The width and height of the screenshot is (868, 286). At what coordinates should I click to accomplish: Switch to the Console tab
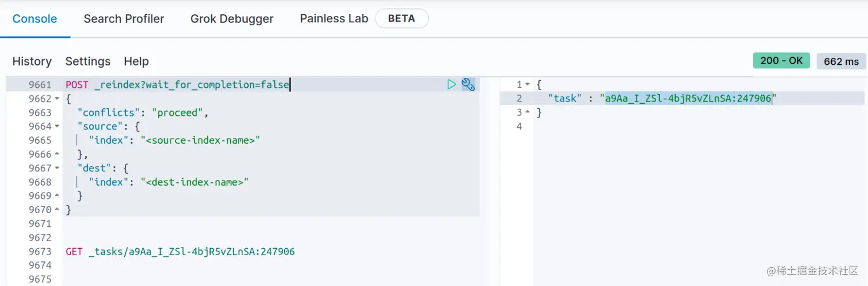(x=35, y=19)
